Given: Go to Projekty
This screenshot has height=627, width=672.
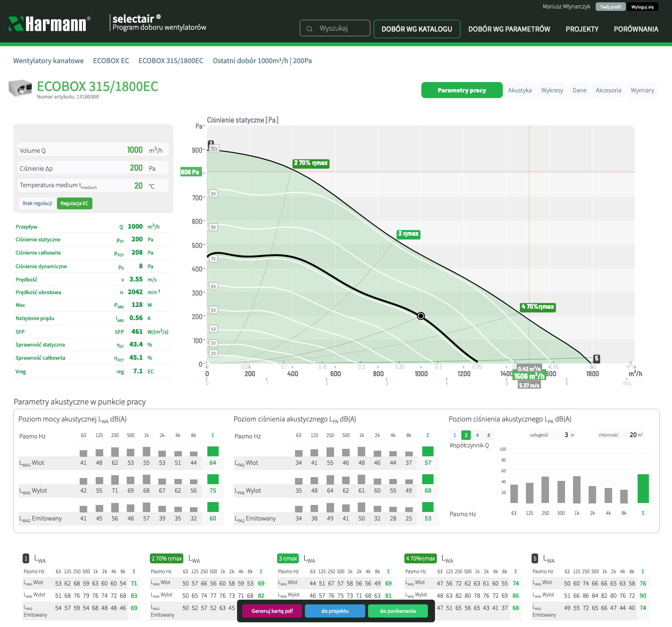Looking at the screenshot, I should pyautogui.click(x=582, y=29).
